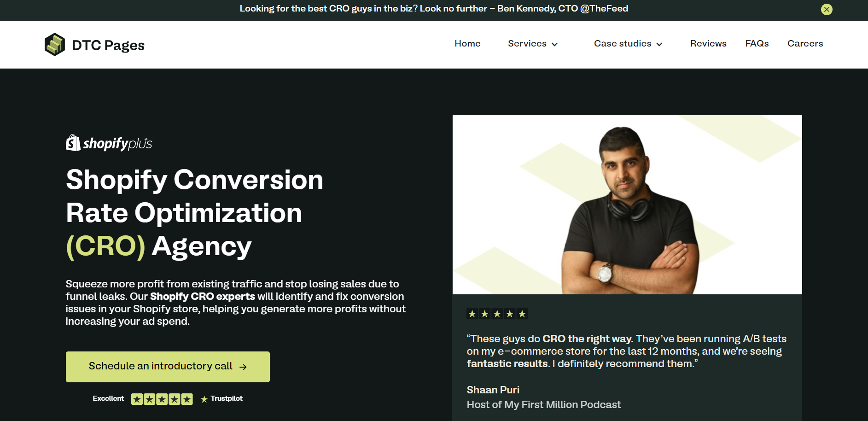Visit the Careers page
Image resolution: width=868 pixels, height=421 pixels.
pos(805,43)
